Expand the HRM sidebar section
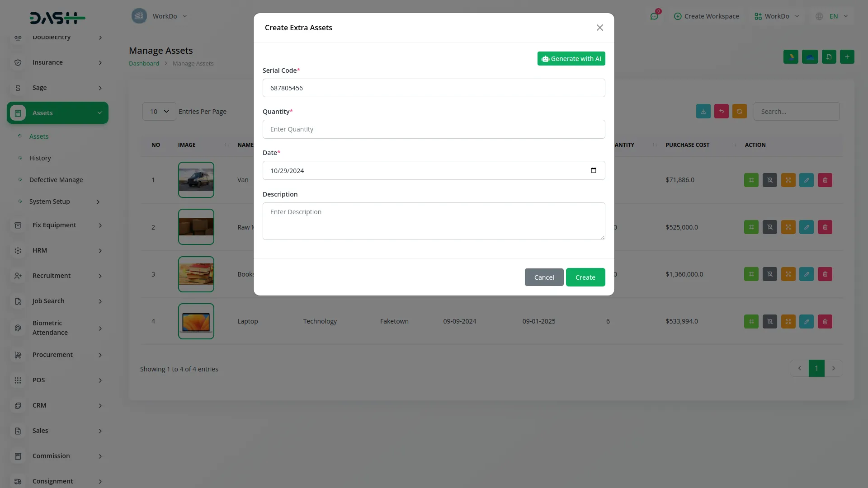The height and width of the screenshot is (488, 868). pos(57,250)
